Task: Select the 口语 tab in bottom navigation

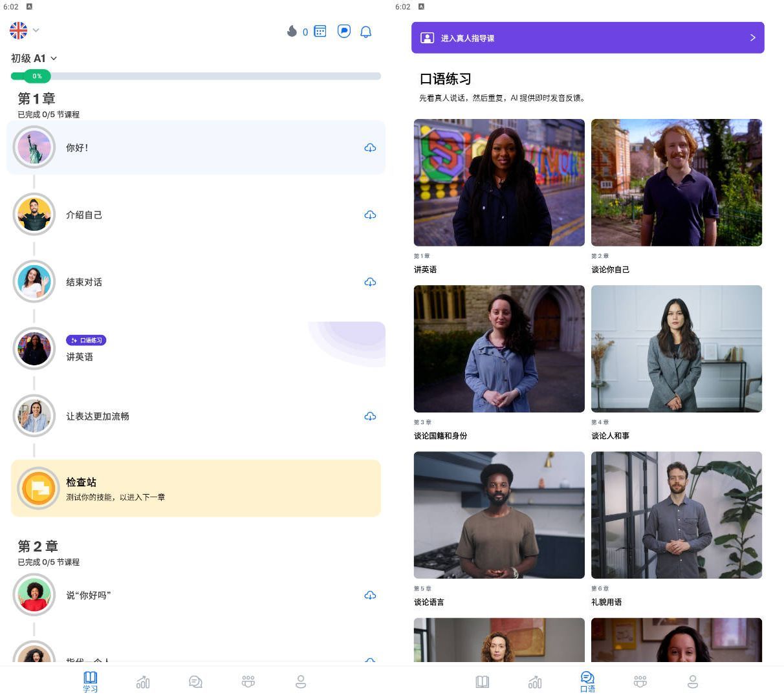Action: [x=587, y=681]
